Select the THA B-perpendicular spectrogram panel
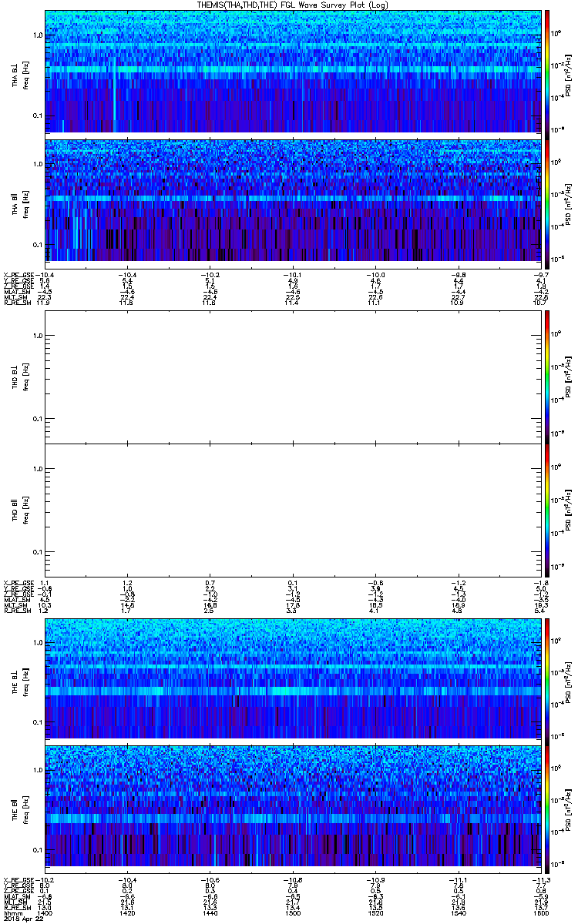This screenshot has width=578, height=924. tap(292, 71)
